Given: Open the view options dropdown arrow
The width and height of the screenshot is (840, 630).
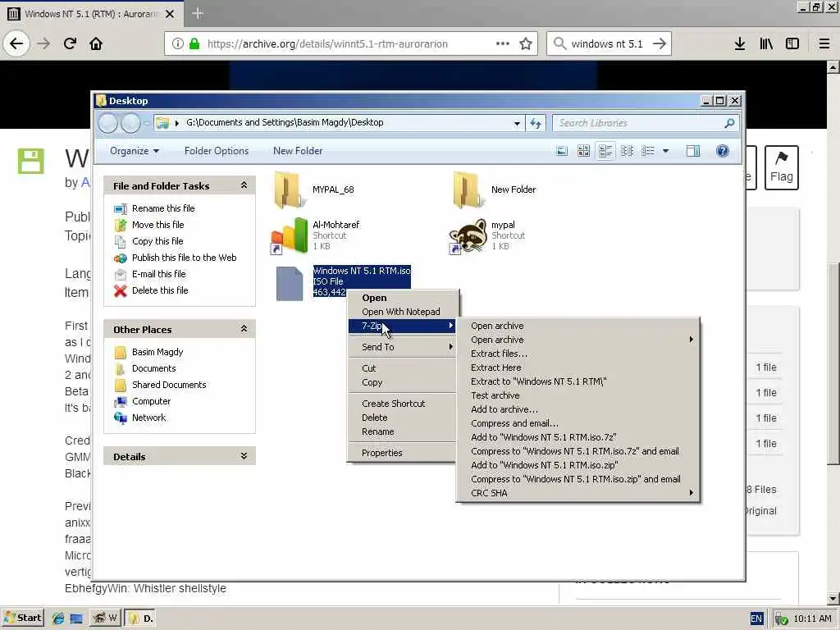Looking at the screenshot, I should [666, 152].
